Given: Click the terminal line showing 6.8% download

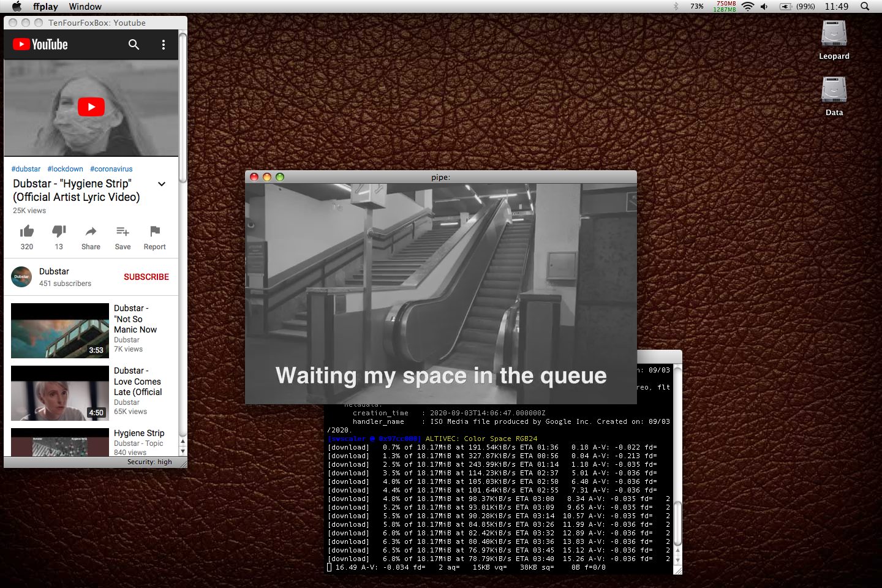Looking at the screenshot, I should [499, 559].
